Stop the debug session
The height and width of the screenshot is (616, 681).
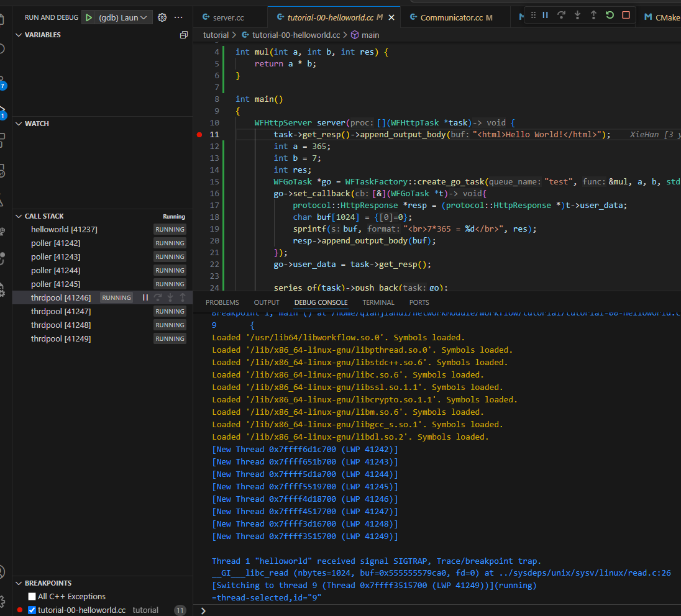pyautogui.click(x=626, y=15)
